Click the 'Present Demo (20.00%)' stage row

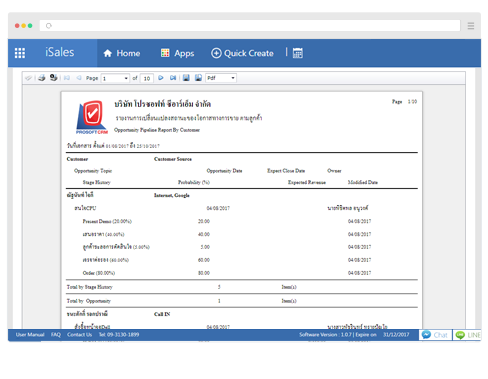107,221
